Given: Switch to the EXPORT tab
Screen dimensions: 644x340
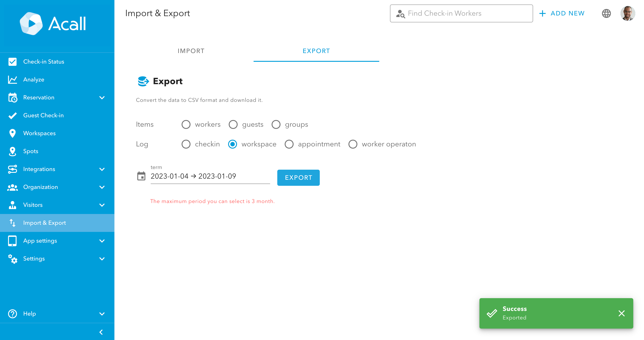Looking at the screenshot, I should click(316, 51).
